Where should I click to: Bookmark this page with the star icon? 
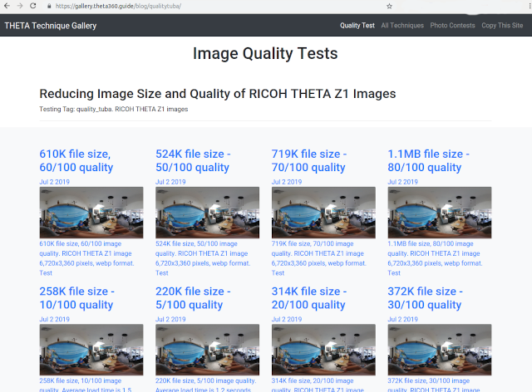389,6
